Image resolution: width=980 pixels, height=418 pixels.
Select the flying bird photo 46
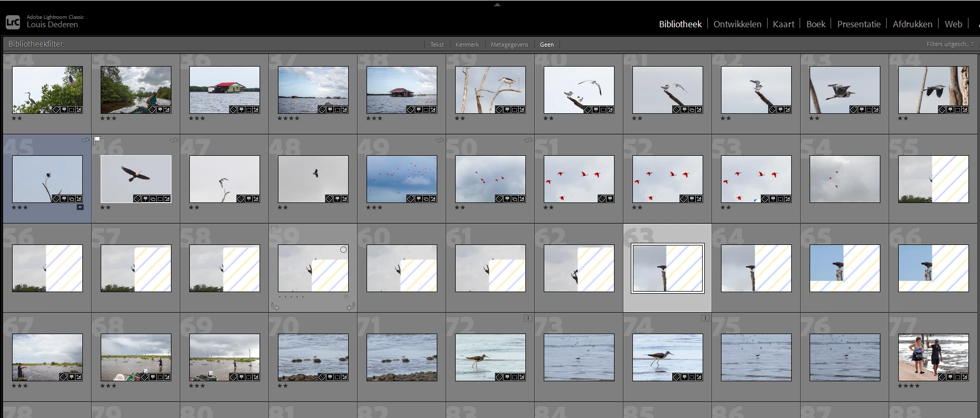[x=136, y=179]
